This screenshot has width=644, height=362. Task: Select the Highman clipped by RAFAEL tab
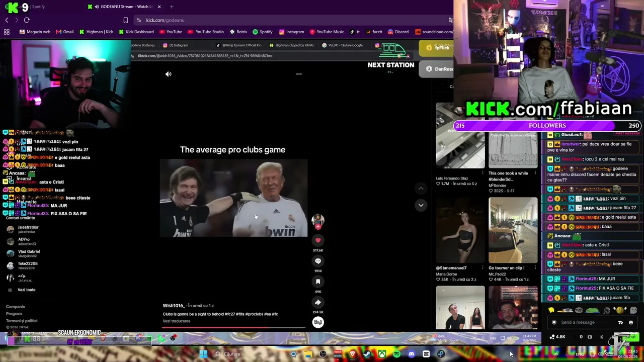point(292,45)
